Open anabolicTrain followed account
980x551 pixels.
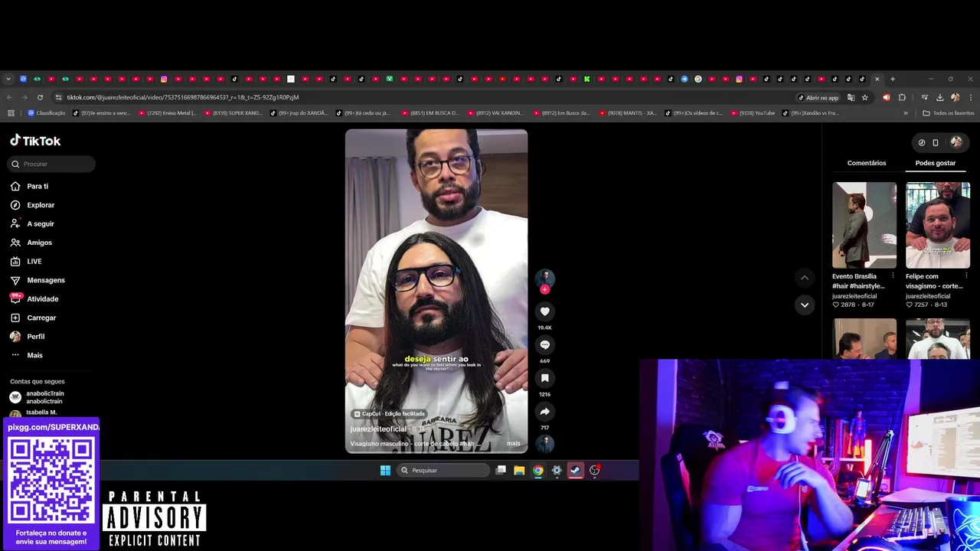point(44,397)
